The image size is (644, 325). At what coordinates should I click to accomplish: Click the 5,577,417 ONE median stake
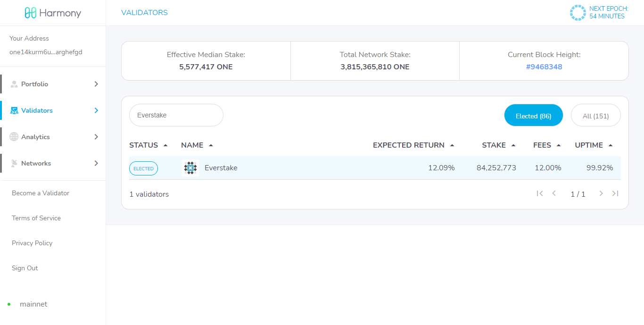[206, 67]
